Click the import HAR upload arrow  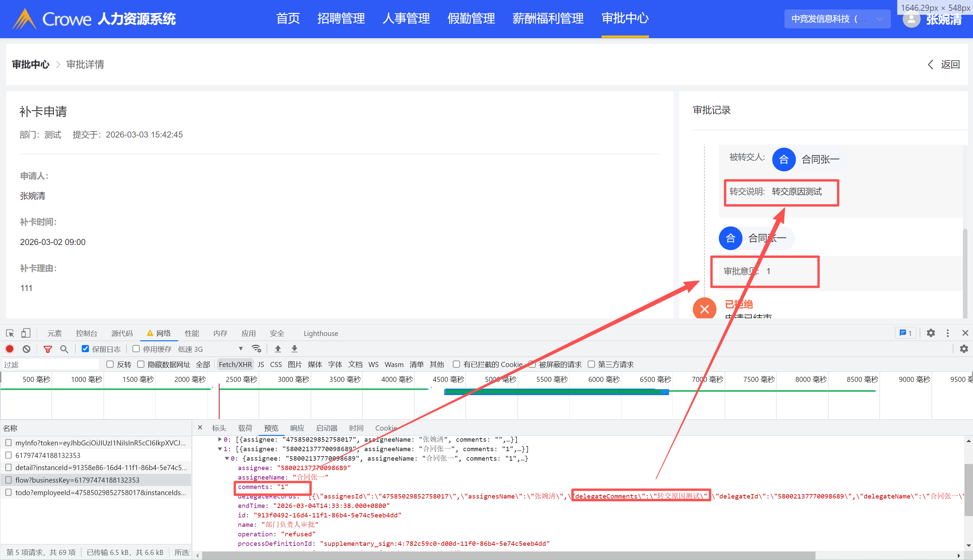coord(278,349)
